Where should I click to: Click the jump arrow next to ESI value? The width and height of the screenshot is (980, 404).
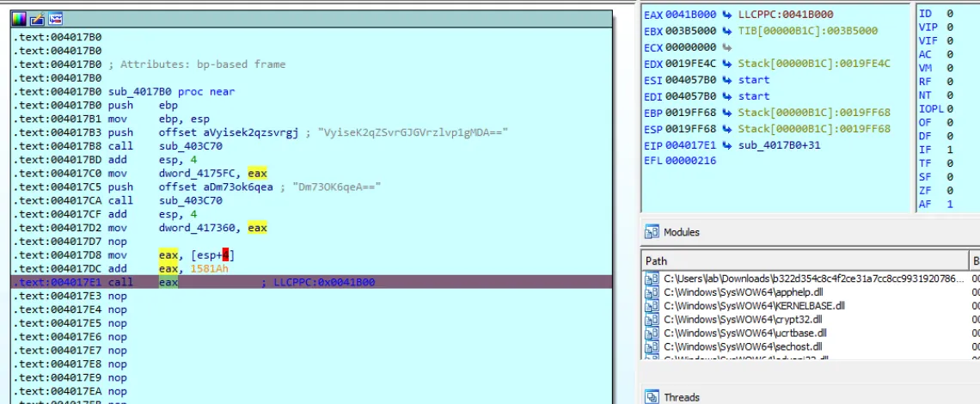click(x=727, y=80)
